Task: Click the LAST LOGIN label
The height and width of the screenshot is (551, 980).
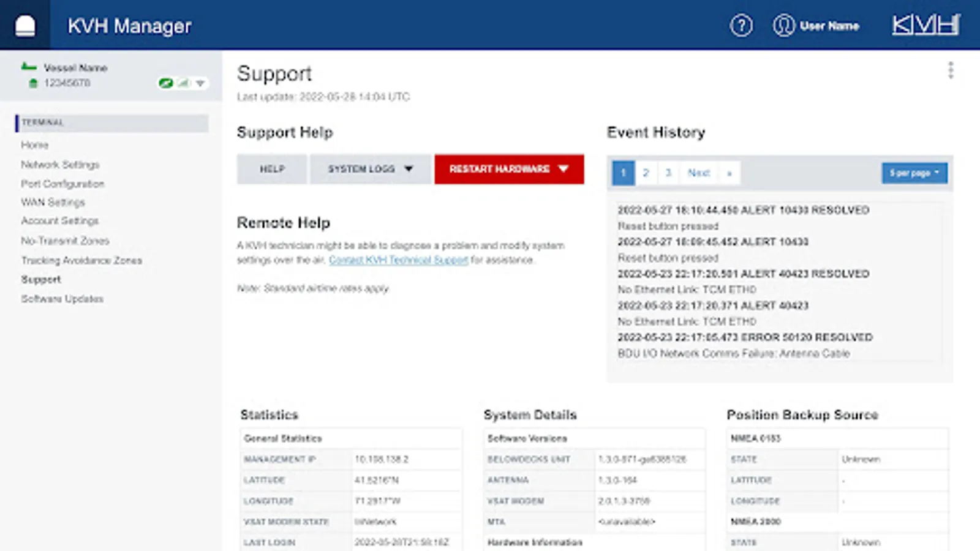Action: pyautogui.click(x=269, y=542)
